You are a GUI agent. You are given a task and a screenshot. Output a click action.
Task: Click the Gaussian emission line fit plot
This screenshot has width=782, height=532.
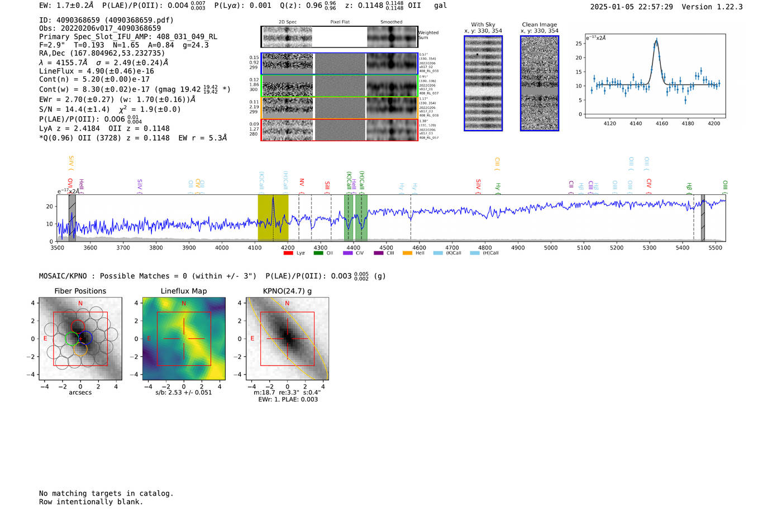655,76
